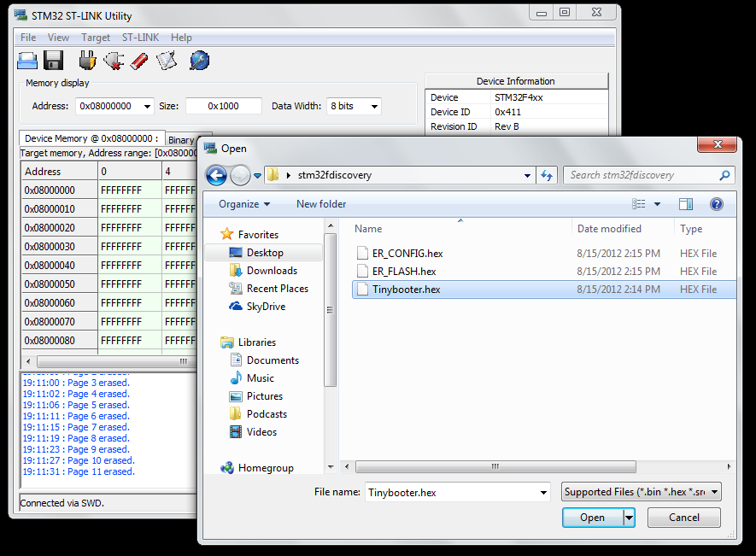
Task: Open the ST-LINK menu
Action: click(x=140, y=38)
